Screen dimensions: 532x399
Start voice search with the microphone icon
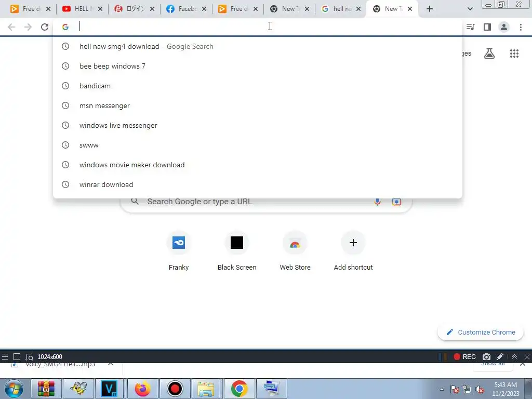pyautogui.click(x=377, y=202)
